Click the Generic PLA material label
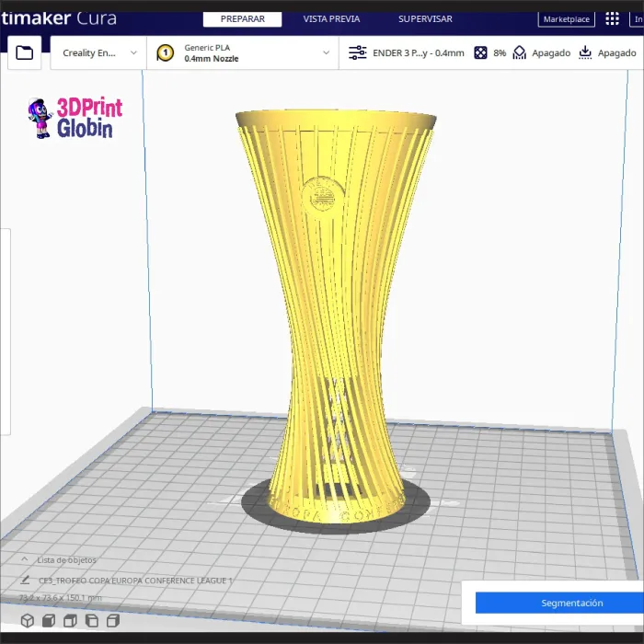644x644 pixels. (207, 48)
